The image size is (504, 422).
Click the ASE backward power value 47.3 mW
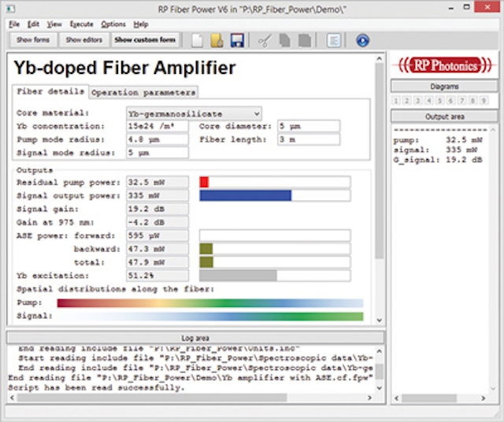pyautogui.click(x=157, y=249)
